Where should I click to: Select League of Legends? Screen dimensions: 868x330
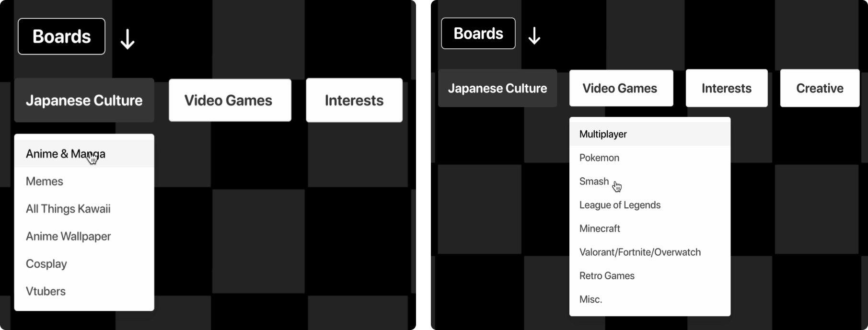pyautogui.click(x=620, y=205)
